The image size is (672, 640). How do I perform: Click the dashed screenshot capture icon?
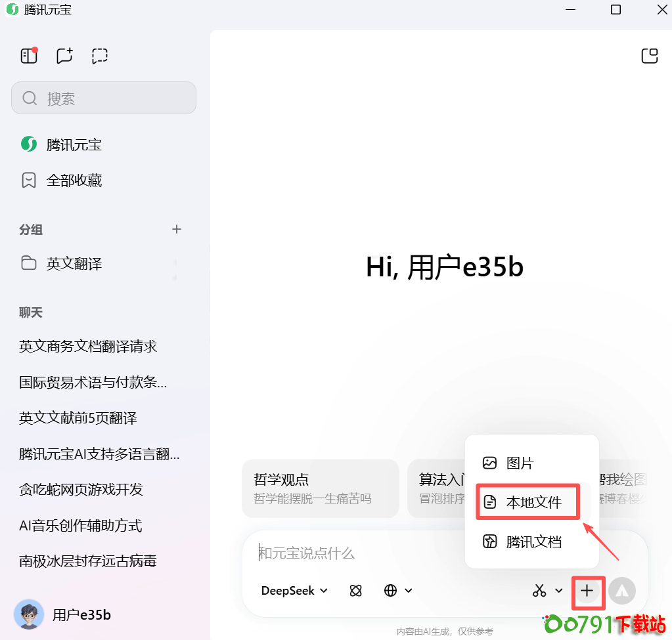100,56
